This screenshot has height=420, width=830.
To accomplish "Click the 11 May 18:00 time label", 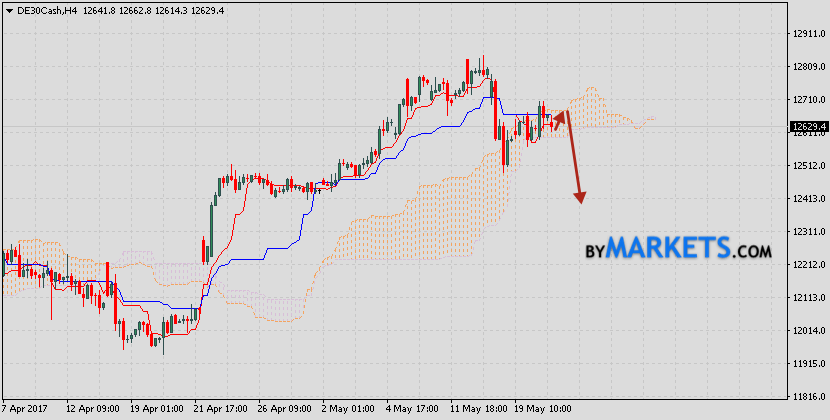I will click(x=480, y=409).
